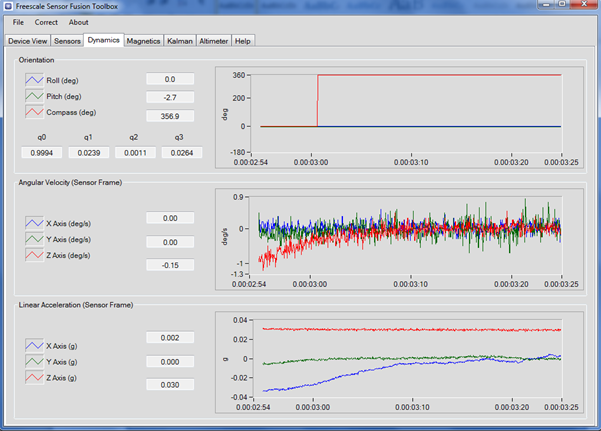The width and height of the screenshot is (601, 431).
Task: Select the Dynamics tab
Action: (103, 40)
